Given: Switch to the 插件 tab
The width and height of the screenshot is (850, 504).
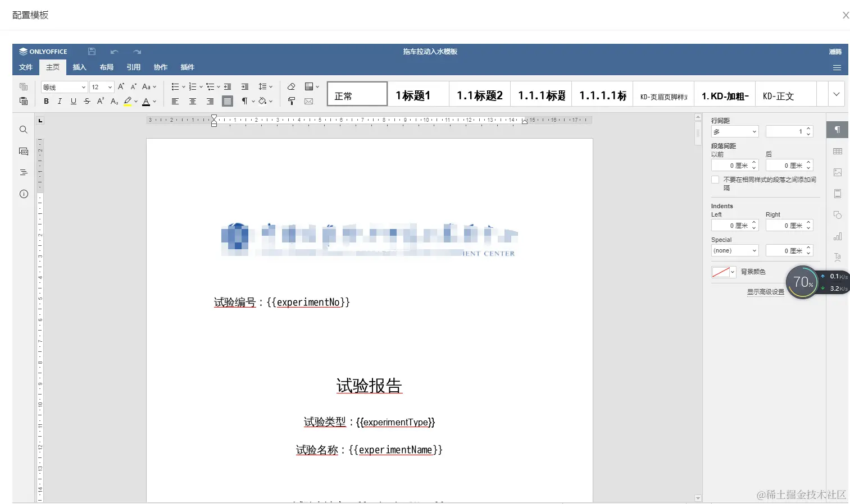Looking at the screenshot, I should pos(188,67).
